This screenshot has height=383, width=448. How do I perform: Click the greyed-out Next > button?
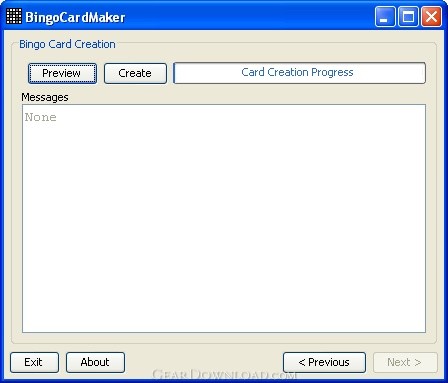click(x=405, y=362)
